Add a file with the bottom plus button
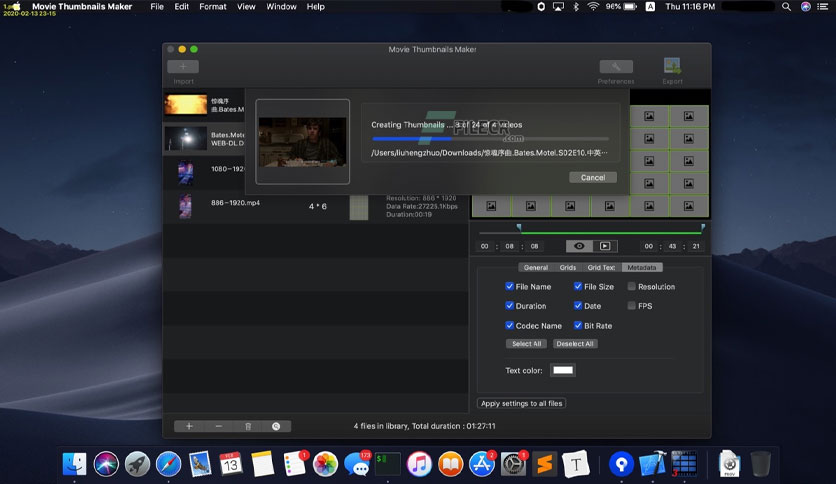 pos(189,426)
